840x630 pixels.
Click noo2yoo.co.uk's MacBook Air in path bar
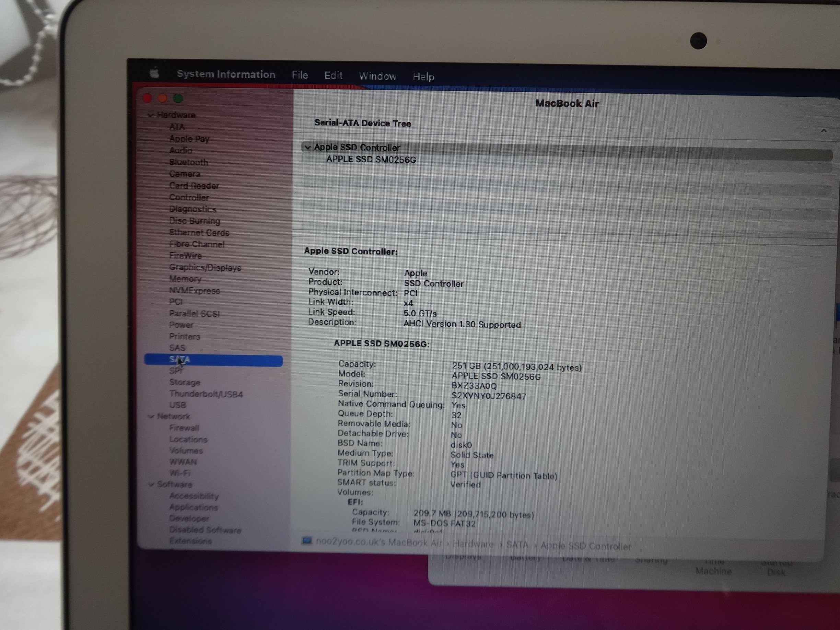tap(378, 542)
